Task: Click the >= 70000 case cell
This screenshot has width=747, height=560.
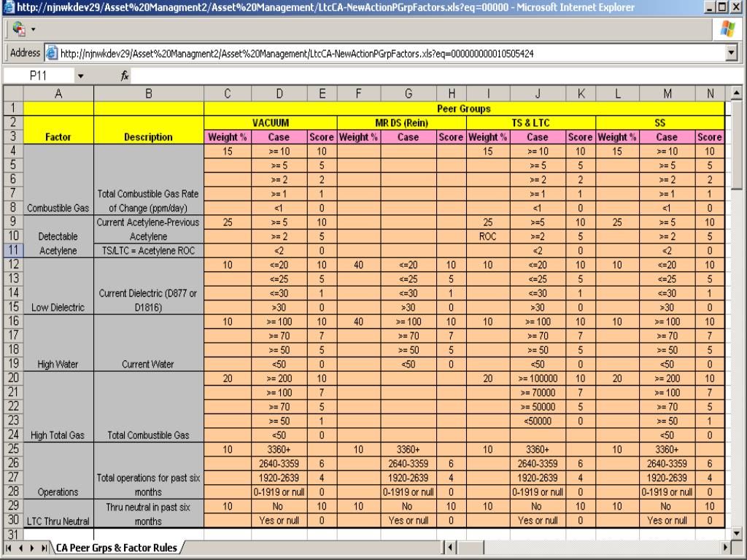Action: (538, 393)
